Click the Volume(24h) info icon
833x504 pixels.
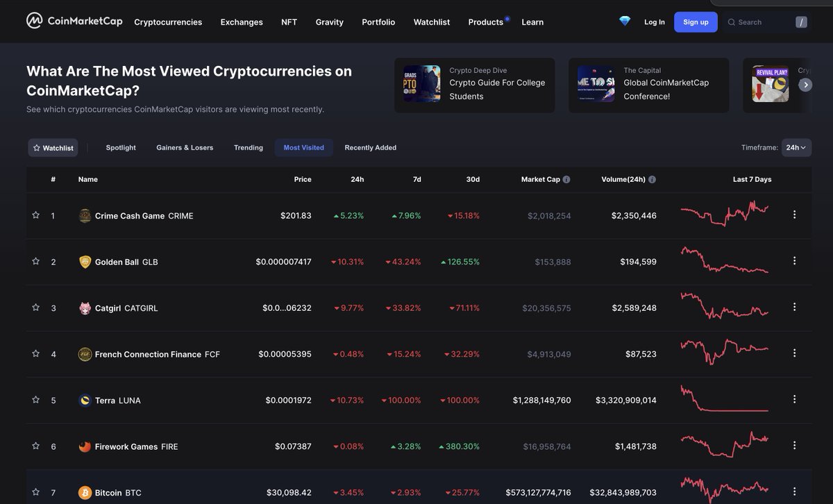(x=652, y=179)
